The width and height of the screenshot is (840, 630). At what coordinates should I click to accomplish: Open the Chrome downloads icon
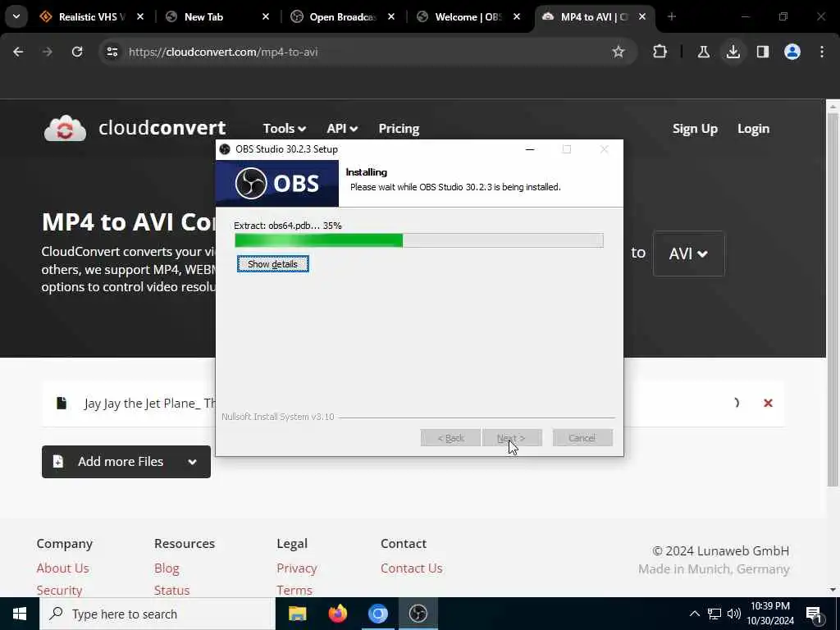pos(733,52)
